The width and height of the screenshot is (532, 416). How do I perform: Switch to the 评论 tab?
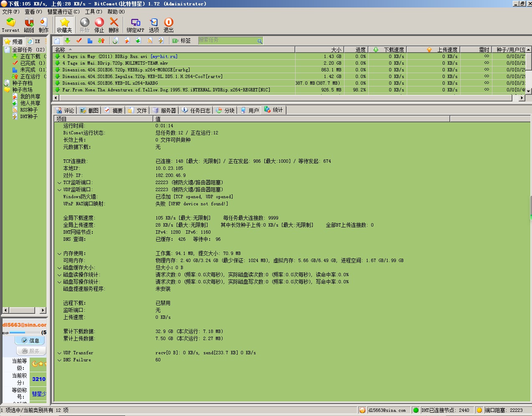(x=65, y=111)
